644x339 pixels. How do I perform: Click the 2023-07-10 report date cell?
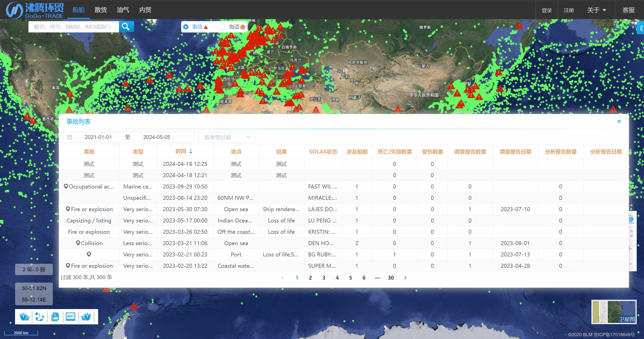pos(515,209)
